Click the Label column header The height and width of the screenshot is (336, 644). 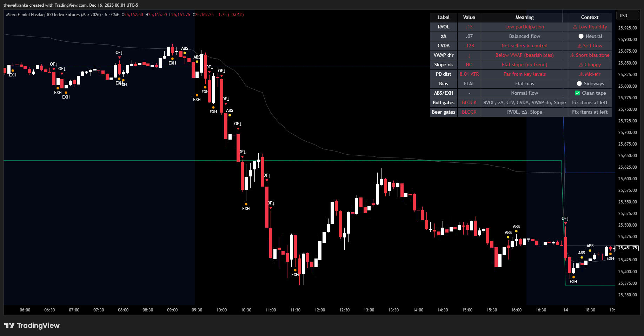pyautogui.click(x=444, y=17)
